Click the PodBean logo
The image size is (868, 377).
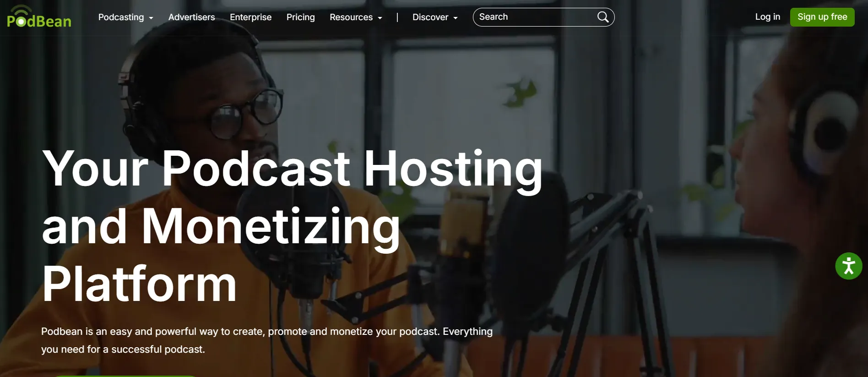pyautogui.click(x=39, y=17)
